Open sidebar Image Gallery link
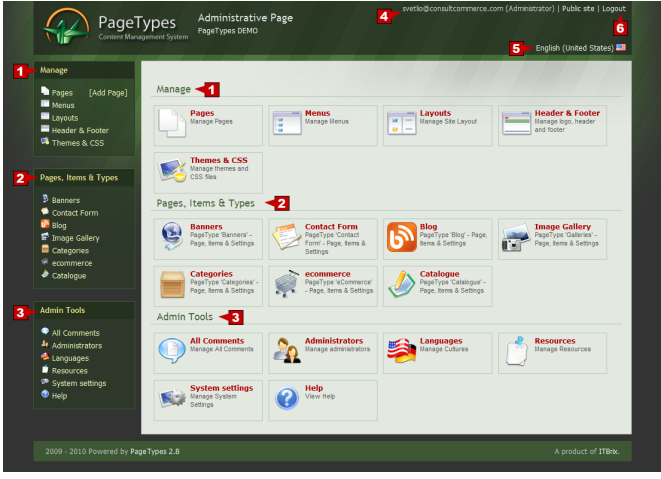This screenshot has width=661, height=479. [x=75, y=239]
